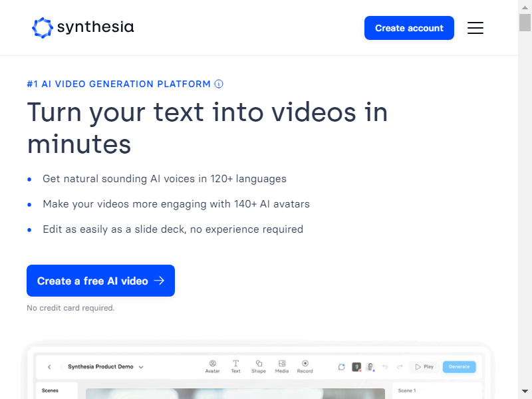Click the Create account button
This screenshot has width=532, height=399.
click(409, 28)
